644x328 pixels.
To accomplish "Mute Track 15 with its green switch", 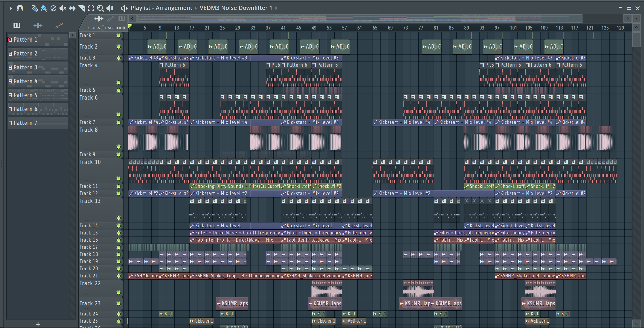I will tap(119, 233).
